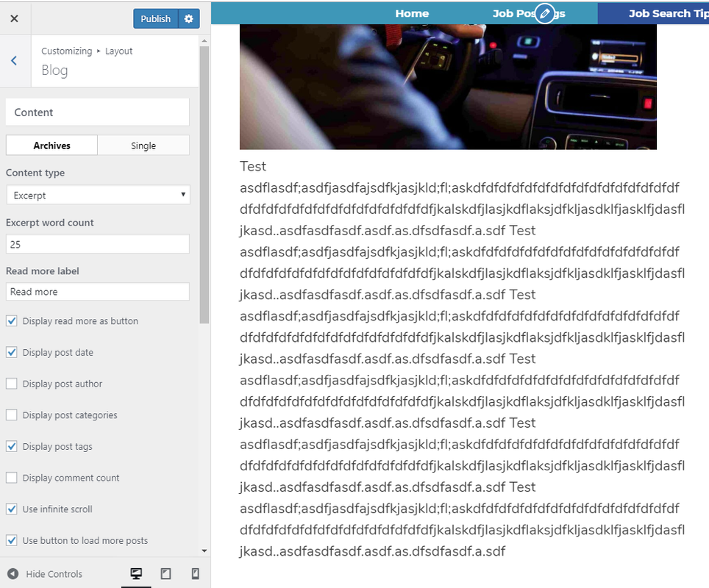Click the Read more label input field
The width and height of the screenshot is (709, 588).
(x=98, y=292)
